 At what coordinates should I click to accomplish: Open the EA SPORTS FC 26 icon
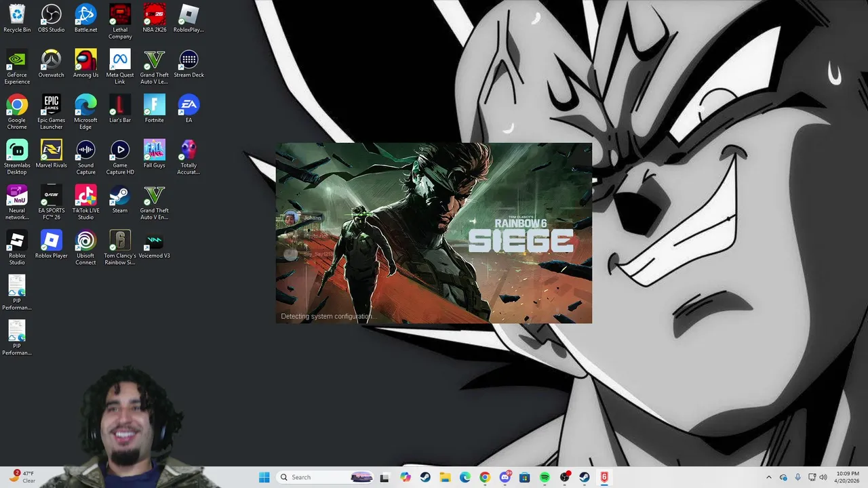coord(52,203)
